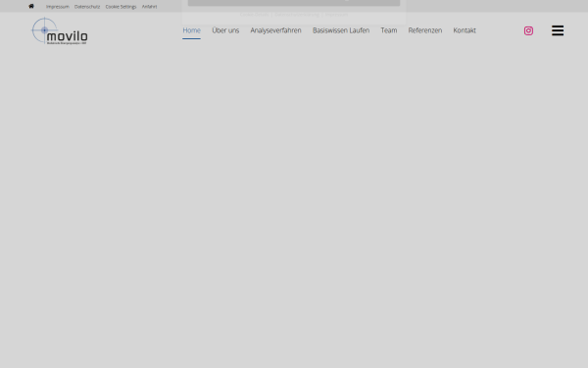Select the Home menu item

[x=192, y=30]
